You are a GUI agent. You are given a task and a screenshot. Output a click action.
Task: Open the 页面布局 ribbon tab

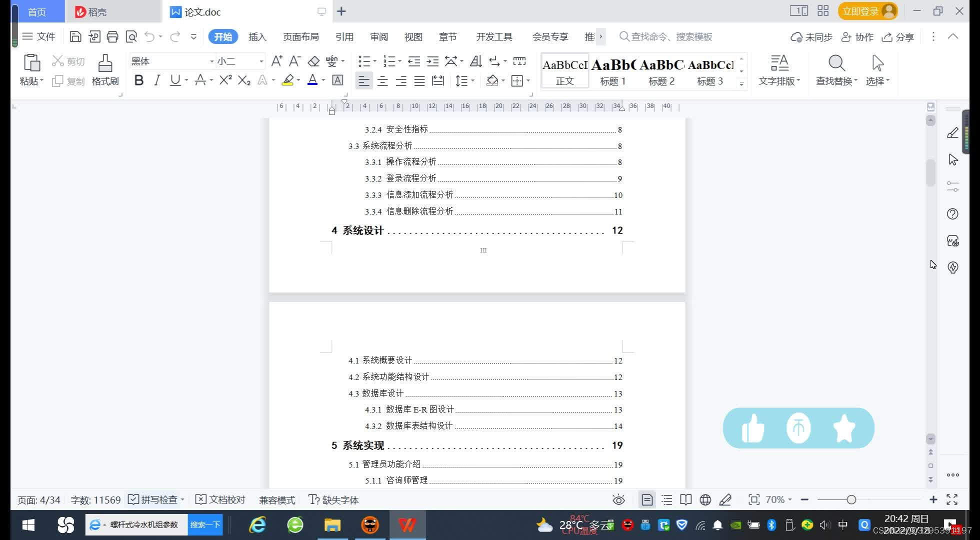point(300,36)
